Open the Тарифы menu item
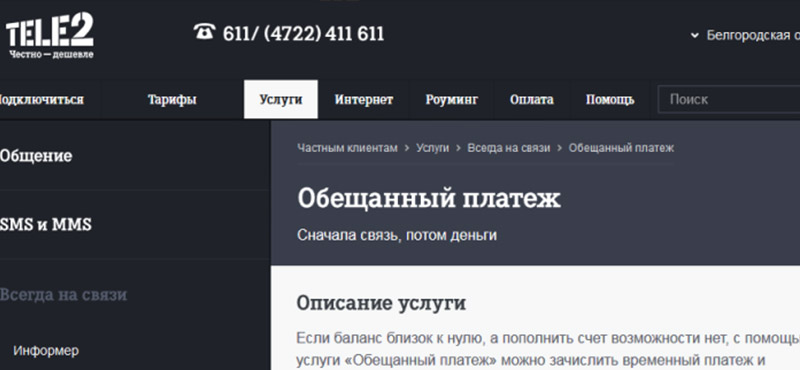Viewport: 800px width, 370px height. (x=172, y=100)
